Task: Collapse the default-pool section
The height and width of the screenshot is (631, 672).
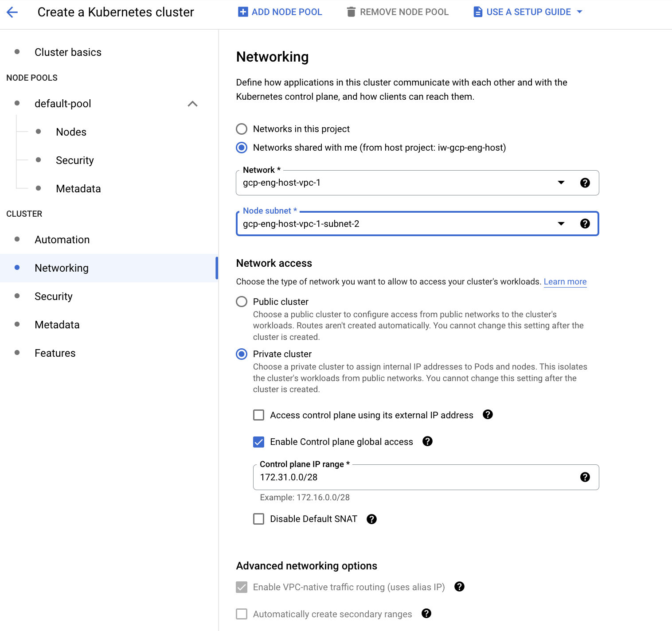Action: coord(192,104)
